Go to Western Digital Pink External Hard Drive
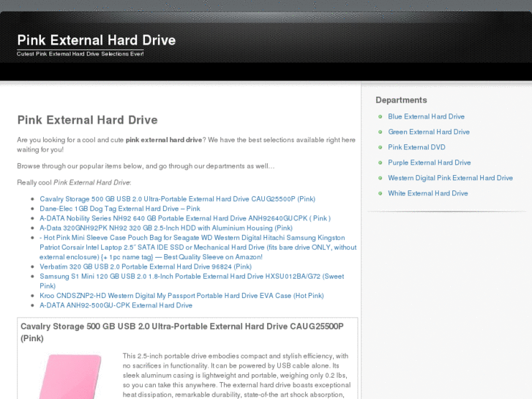Viewport: 532px width, 399px height. [450, 178]
